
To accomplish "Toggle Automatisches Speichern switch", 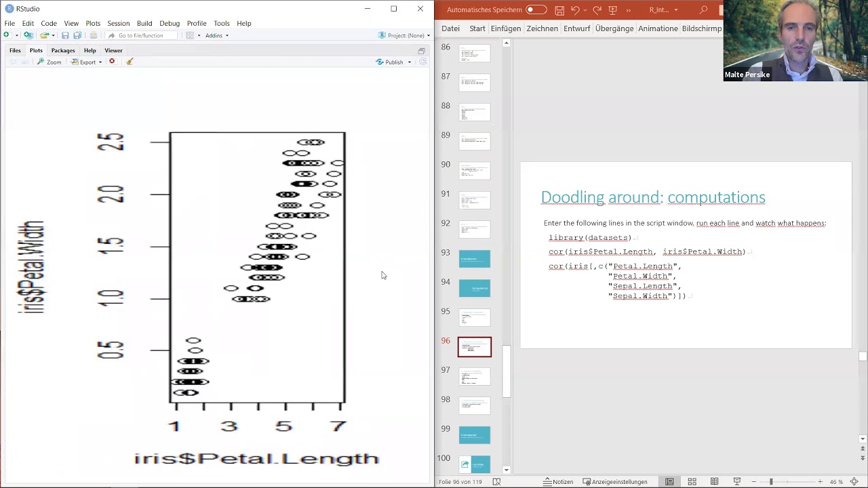I will [536, 9].
